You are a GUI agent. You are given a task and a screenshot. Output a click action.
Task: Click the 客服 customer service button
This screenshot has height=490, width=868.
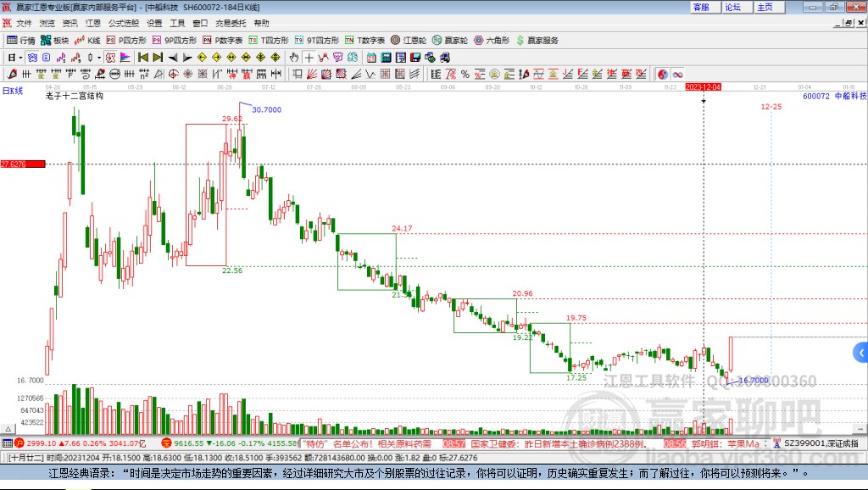[705, 7]
